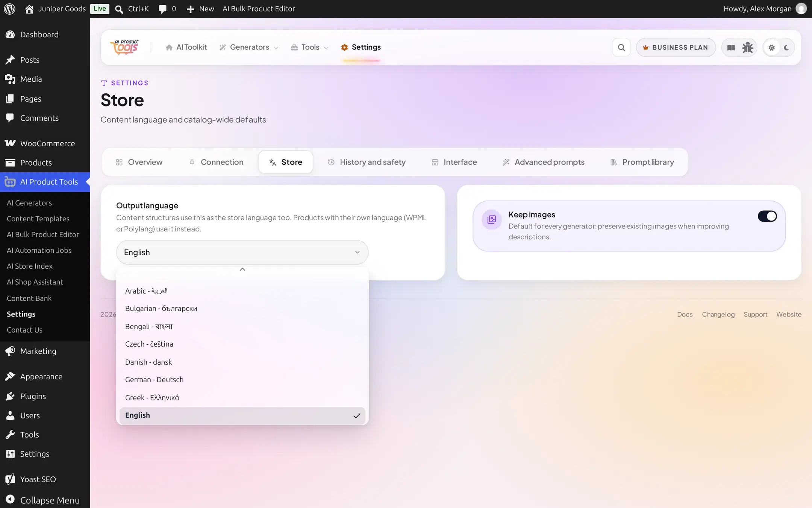Select Arabic language option

click(242, 291)
